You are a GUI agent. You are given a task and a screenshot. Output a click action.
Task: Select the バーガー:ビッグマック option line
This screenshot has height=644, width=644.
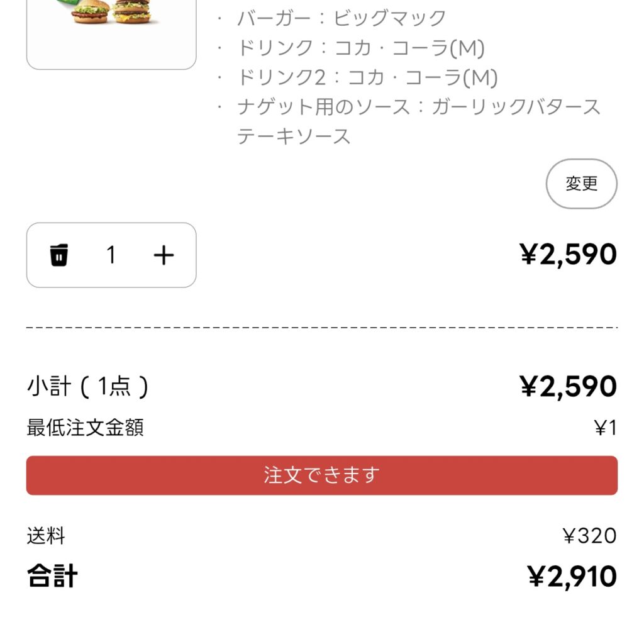tap(341, 18)
